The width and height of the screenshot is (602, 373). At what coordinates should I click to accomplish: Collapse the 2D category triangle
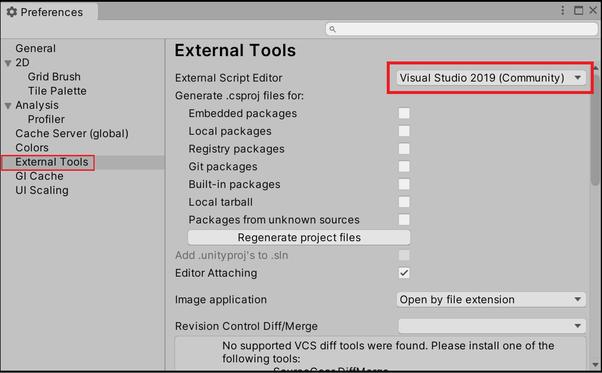coord(8,63)
